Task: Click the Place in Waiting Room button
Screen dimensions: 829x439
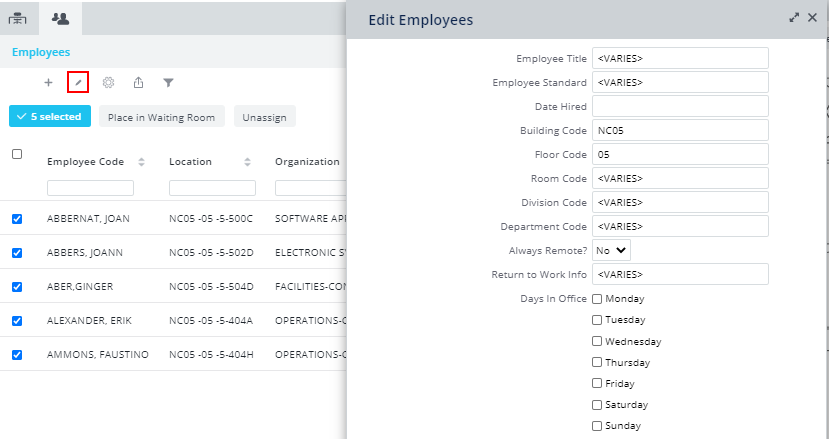Action: 162,117
